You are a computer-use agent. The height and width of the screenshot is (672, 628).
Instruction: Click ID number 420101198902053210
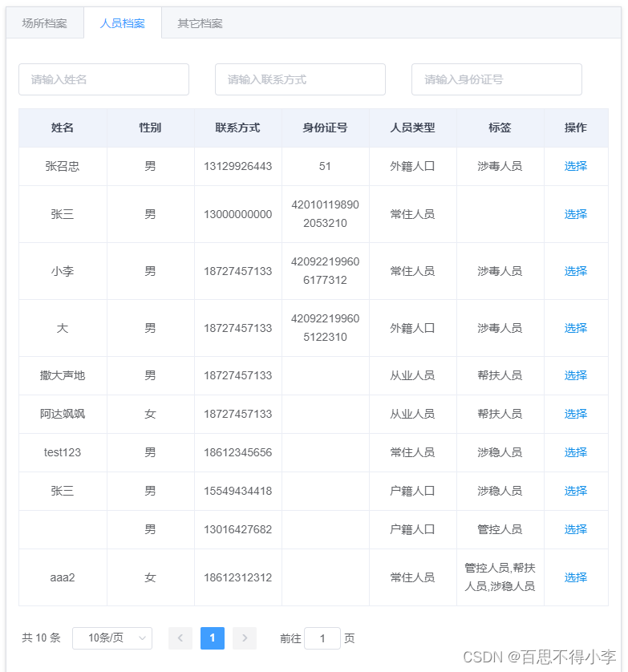click(x=326, y=214)
